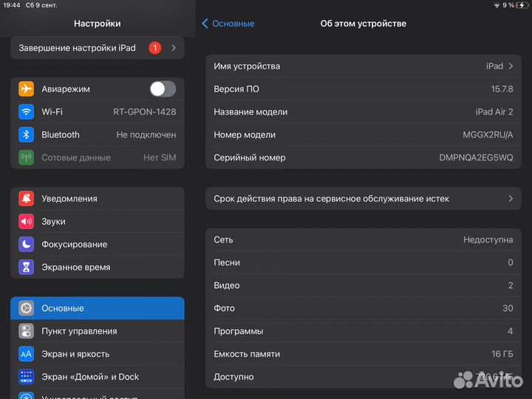Tap the Доступно label
The width and height of the screenshot is (532, 399).
point(233,377)
